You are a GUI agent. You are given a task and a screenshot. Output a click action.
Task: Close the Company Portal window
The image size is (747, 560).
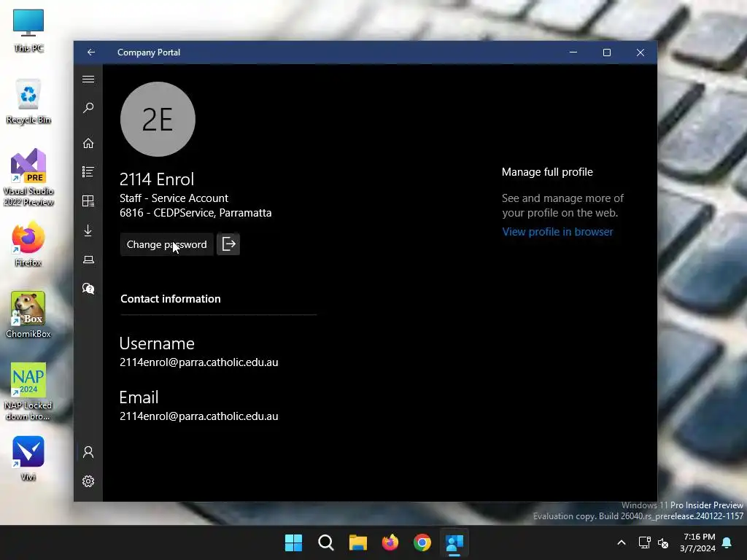(x=640, y=52)
